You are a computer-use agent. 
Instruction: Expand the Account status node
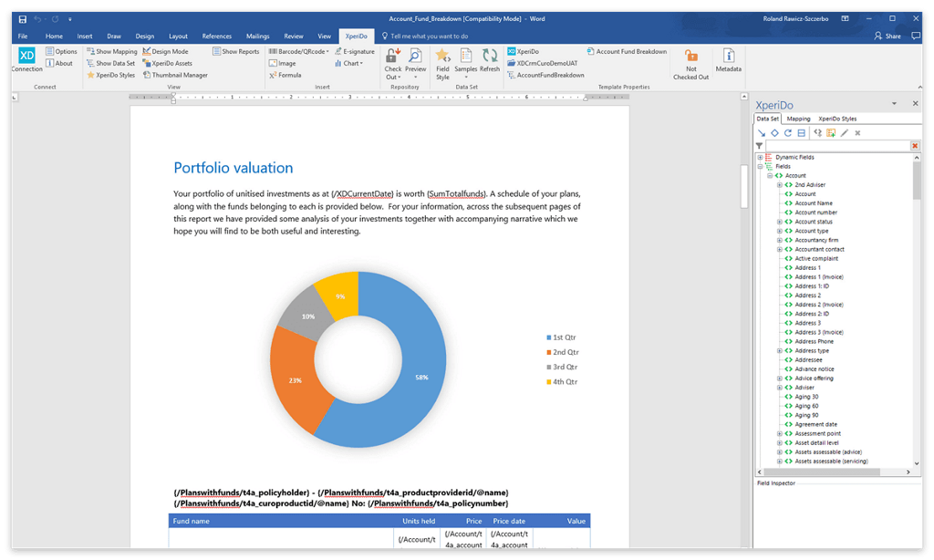779,222
